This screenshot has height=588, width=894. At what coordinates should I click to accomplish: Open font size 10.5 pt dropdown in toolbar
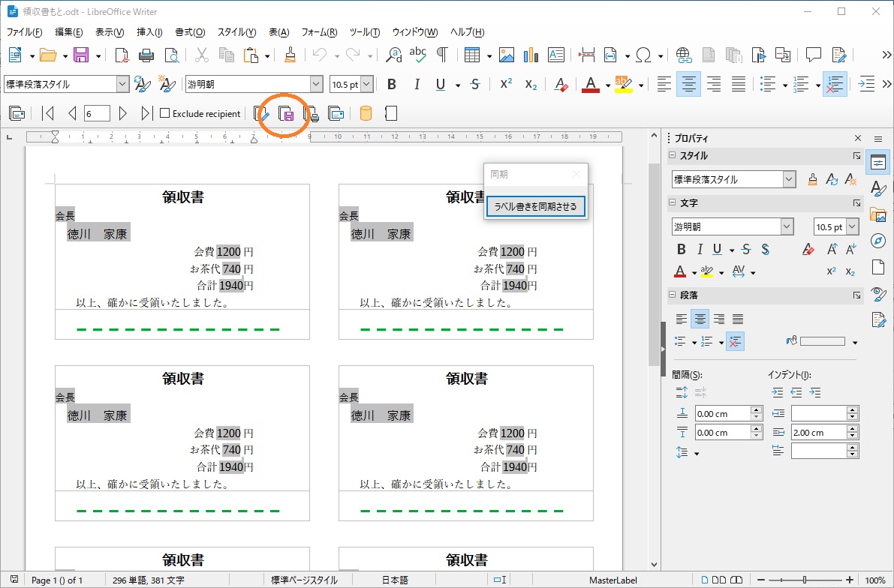click(366, 84)
